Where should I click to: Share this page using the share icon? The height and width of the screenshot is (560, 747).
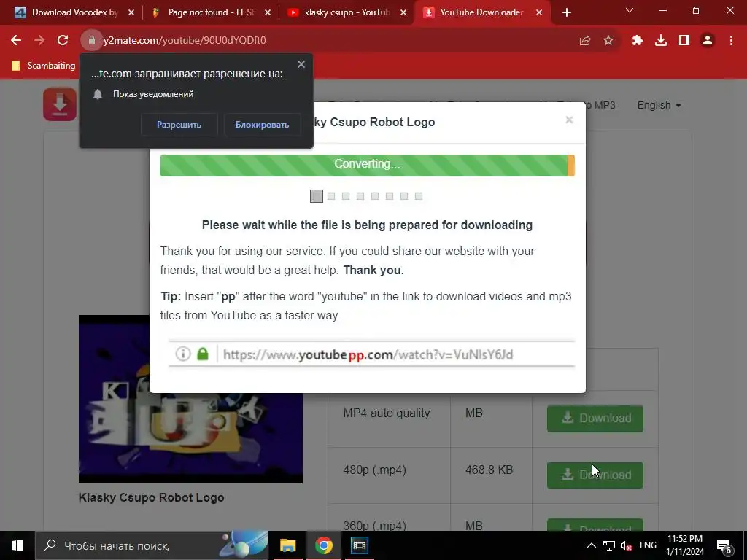point(585,41)
